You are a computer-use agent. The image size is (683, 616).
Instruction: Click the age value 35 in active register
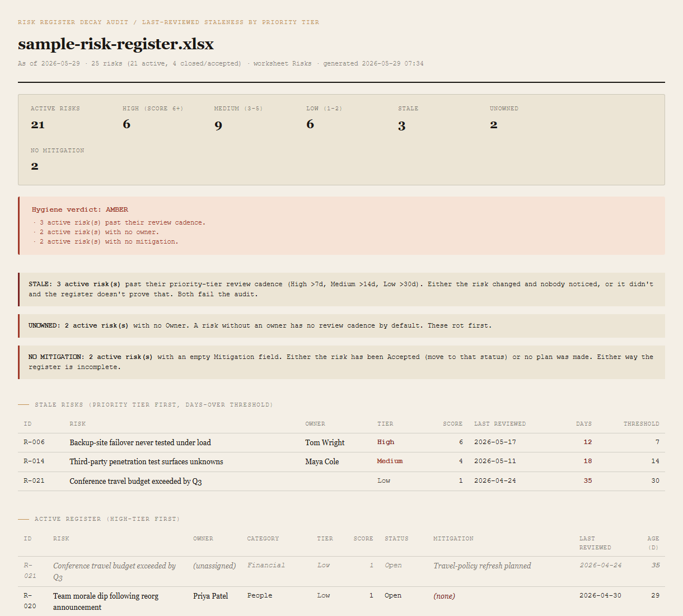(655, 565)
